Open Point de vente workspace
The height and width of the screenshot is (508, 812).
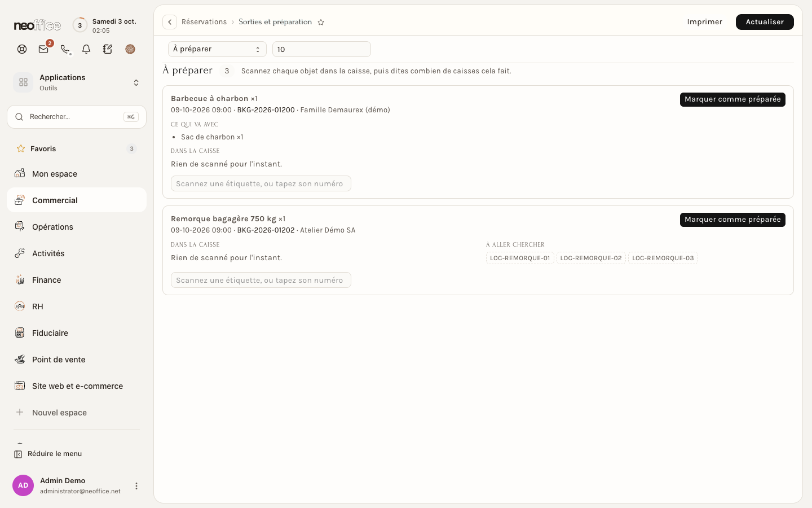pos(77,360)
